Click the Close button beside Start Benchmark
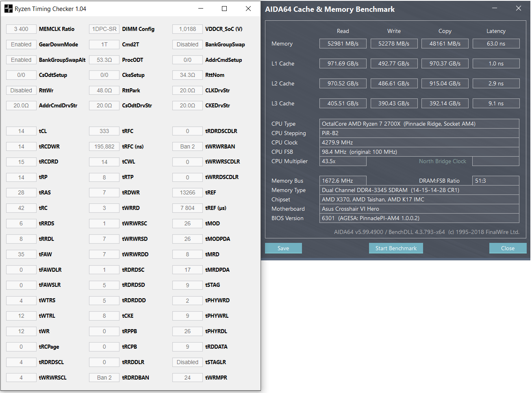 pos(508,248)
